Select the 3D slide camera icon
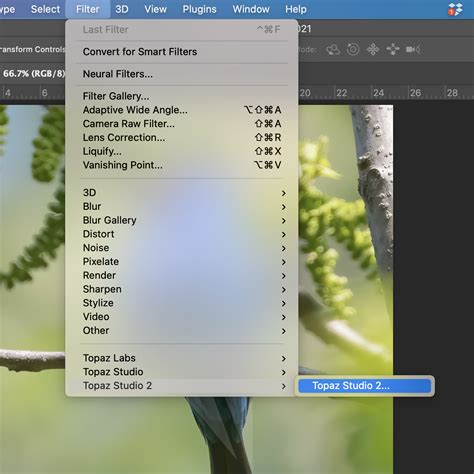Screen dimensions: 474x474 point(393,50)
